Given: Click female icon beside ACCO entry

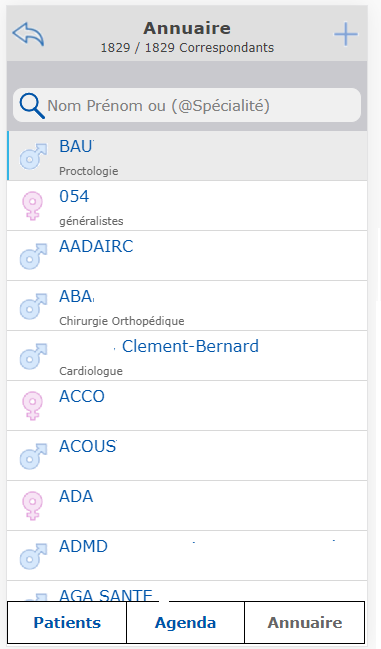Looking at the screenshot, I should pyautogui.click(x=32, y=406).
